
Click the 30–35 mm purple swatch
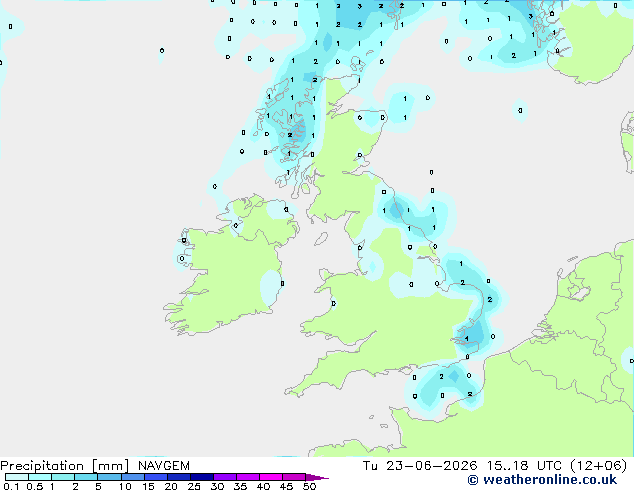pos(224,477)
